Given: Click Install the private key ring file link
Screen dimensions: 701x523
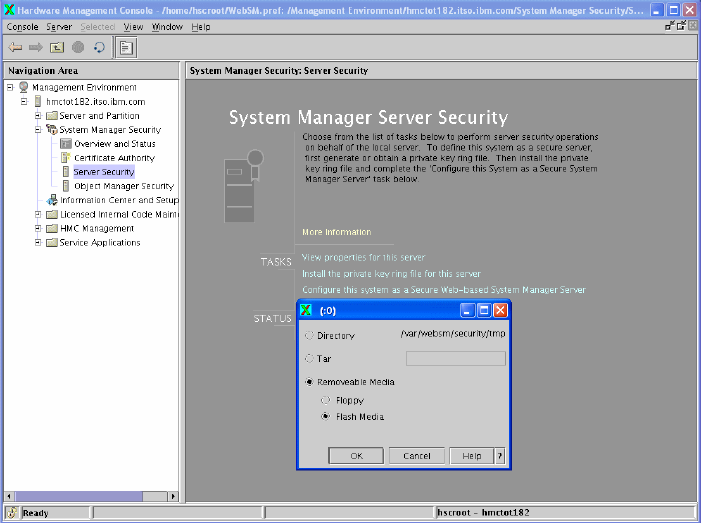Looking at the screenshot, I should coord(391,274).
